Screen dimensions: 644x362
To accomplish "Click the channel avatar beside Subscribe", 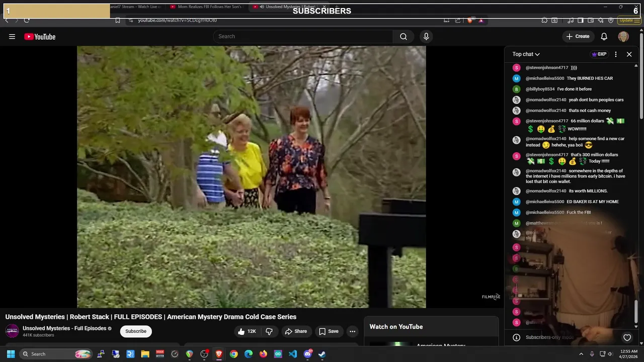I will 12,331.
